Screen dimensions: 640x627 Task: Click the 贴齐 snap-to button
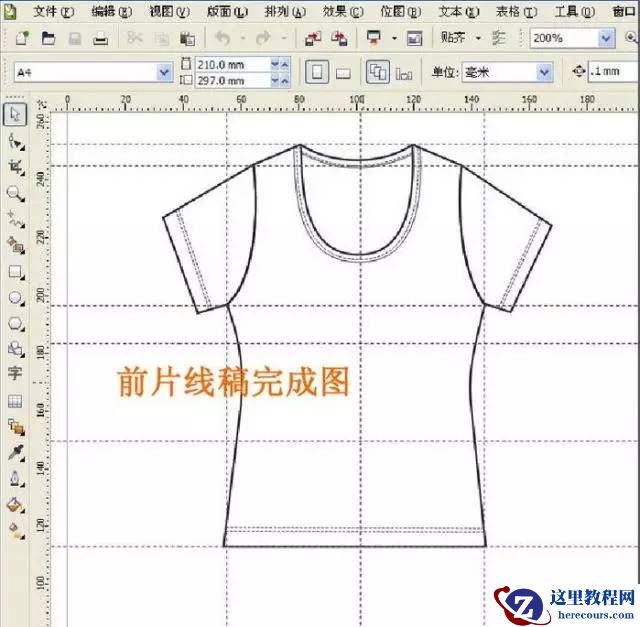[x=453, y=38]
